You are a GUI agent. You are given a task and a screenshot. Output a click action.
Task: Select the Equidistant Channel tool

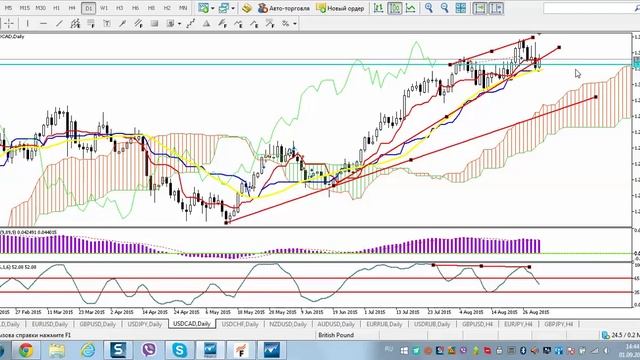tap(75, 24)
